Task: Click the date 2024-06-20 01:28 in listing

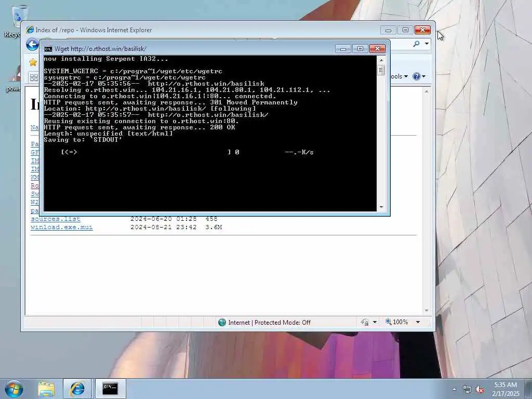Action: [164, 219]
